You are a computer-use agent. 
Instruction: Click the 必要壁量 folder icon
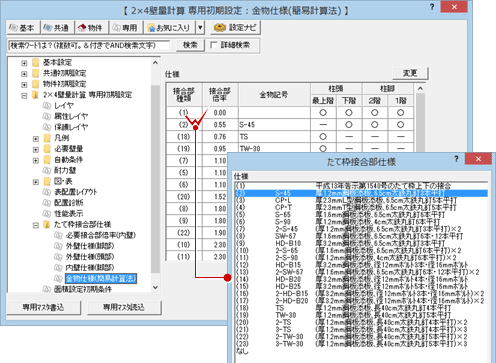47,149
